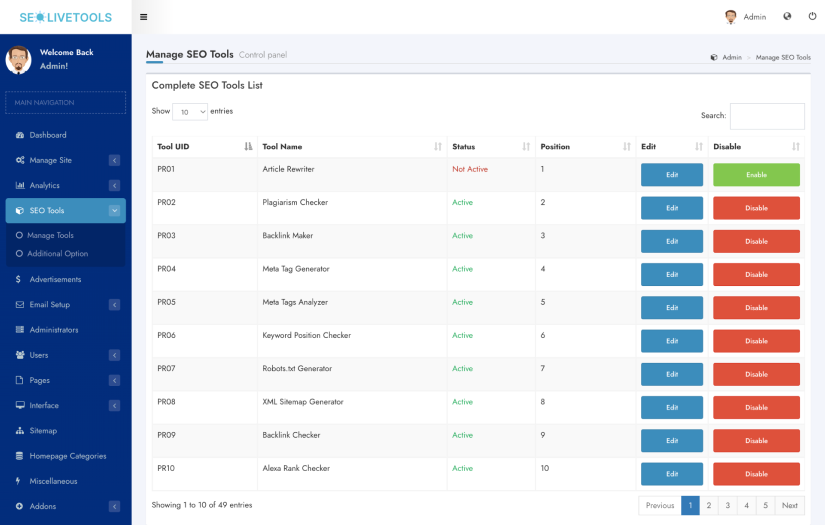Click the Manage Site gears icon

pyautogui.click(x=20, y=160)
